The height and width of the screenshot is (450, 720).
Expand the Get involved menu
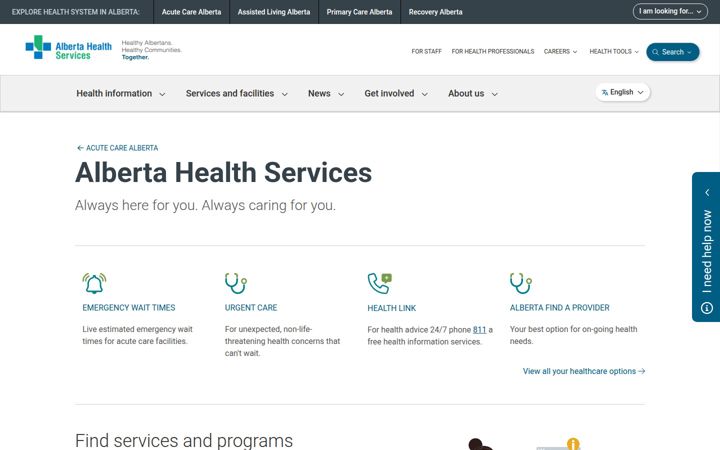(396, 94)
